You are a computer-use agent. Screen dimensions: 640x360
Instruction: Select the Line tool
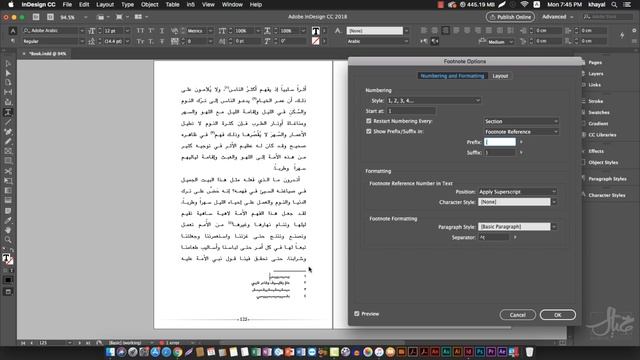point(8,122)
